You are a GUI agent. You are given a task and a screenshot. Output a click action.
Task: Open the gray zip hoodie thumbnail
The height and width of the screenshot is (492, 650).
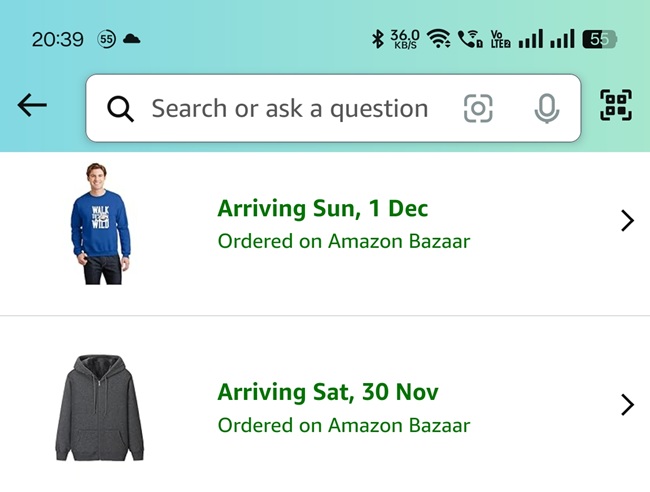point(99,407)
